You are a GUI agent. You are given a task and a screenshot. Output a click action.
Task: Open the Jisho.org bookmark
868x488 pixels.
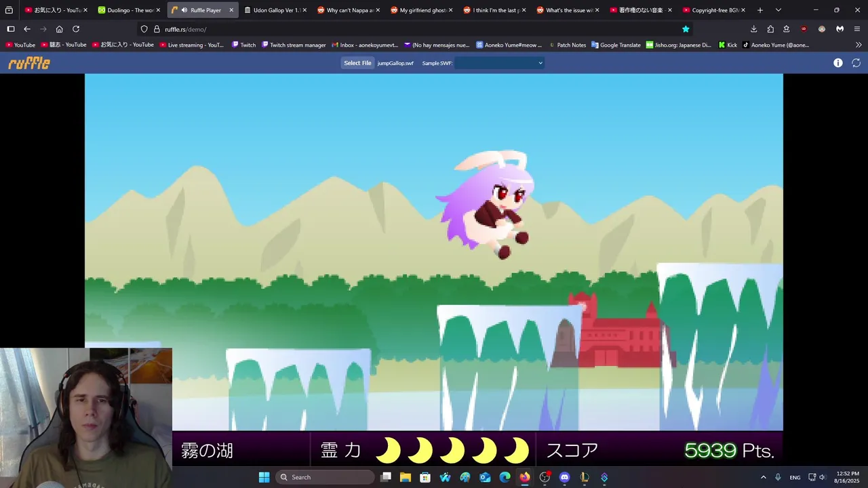[x=679, y=45]
